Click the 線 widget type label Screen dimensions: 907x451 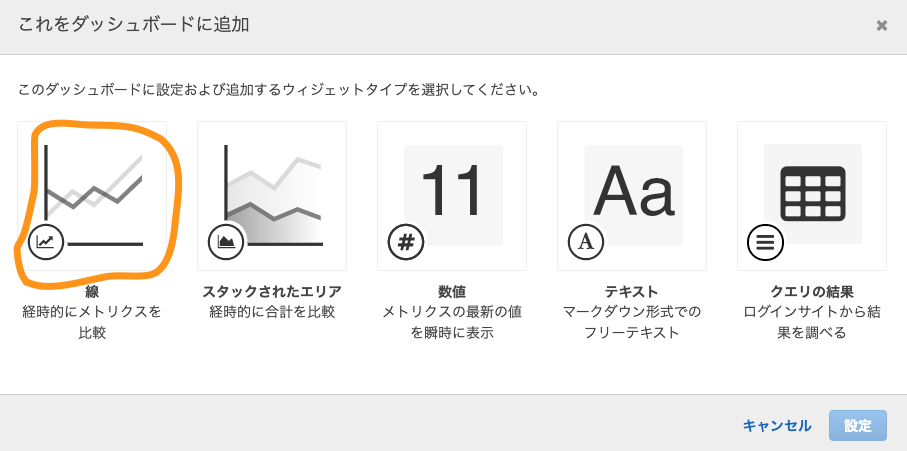pyautogui.click(x=92, y=292)
